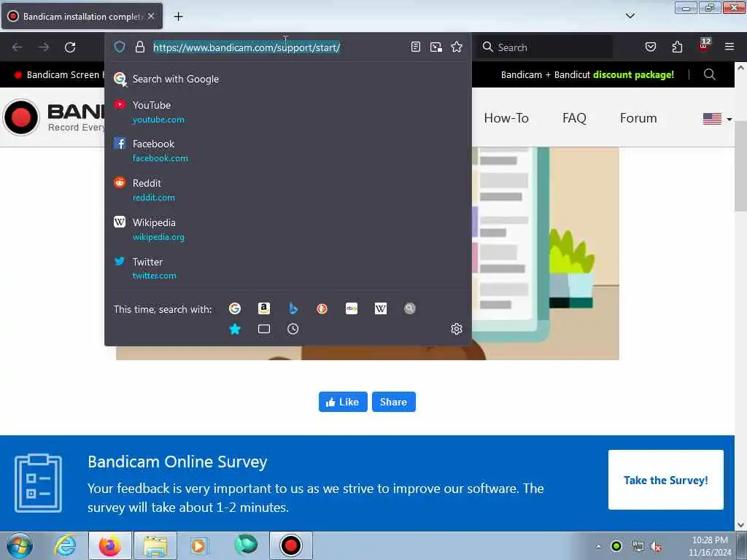
Task: Go forward to the next page
Action: click(x=44, y=47)
